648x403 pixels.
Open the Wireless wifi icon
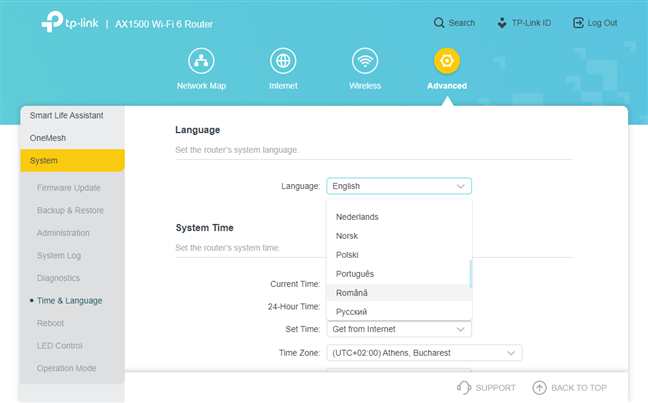coord(365,61)
